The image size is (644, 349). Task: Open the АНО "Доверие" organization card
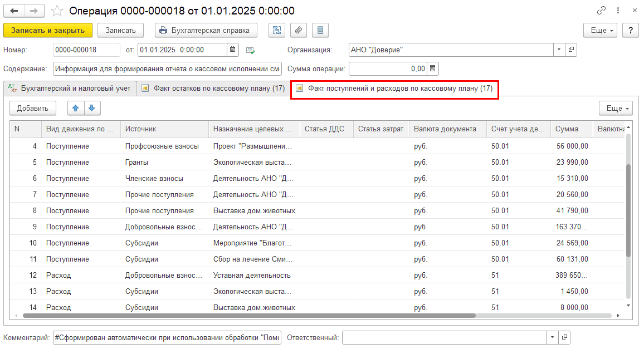click(x=571, y=50)
